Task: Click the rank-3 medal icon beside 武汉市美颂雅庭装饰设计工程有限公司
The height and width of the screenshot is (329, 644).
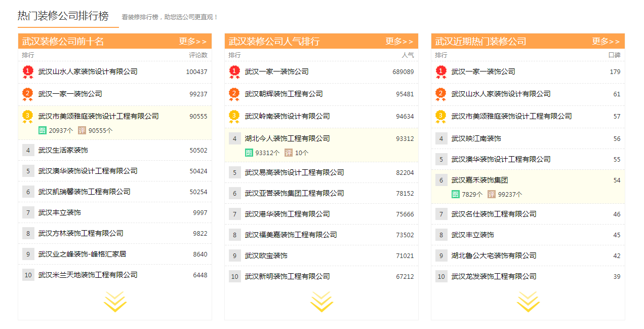Action: [27, 116]
